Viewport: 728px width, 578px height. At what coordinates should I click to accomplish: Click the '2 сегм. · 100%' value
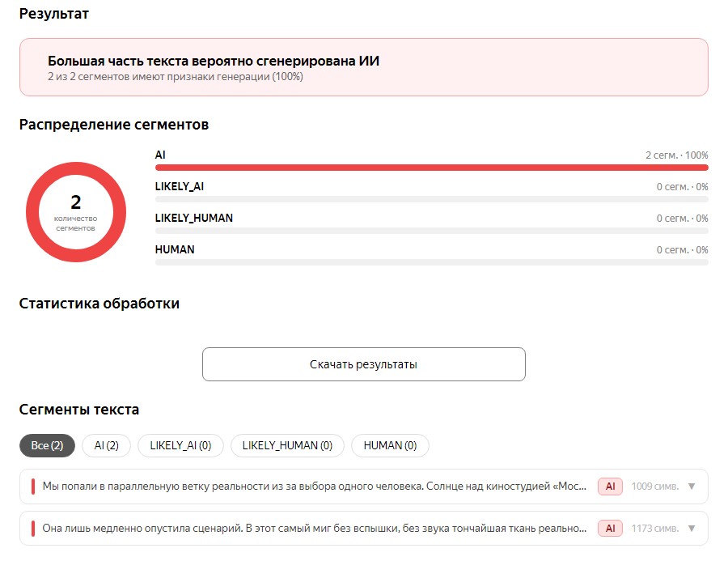coord(676,155)
